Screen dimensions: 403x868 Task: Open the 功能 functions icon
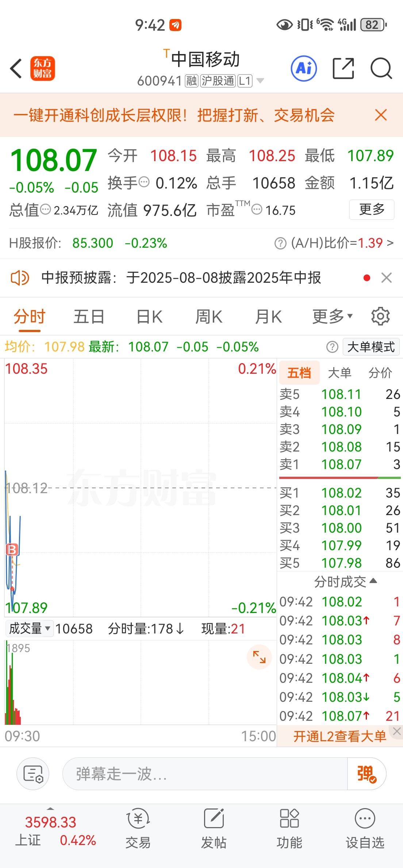click(289, 829)
